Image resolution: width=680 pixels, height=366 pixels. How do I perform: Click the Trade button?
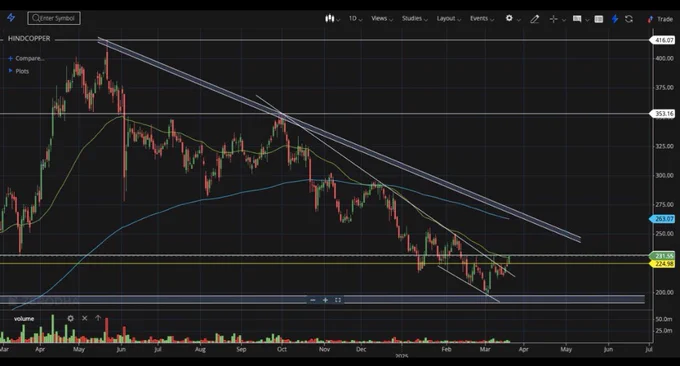tap(660, 19)
